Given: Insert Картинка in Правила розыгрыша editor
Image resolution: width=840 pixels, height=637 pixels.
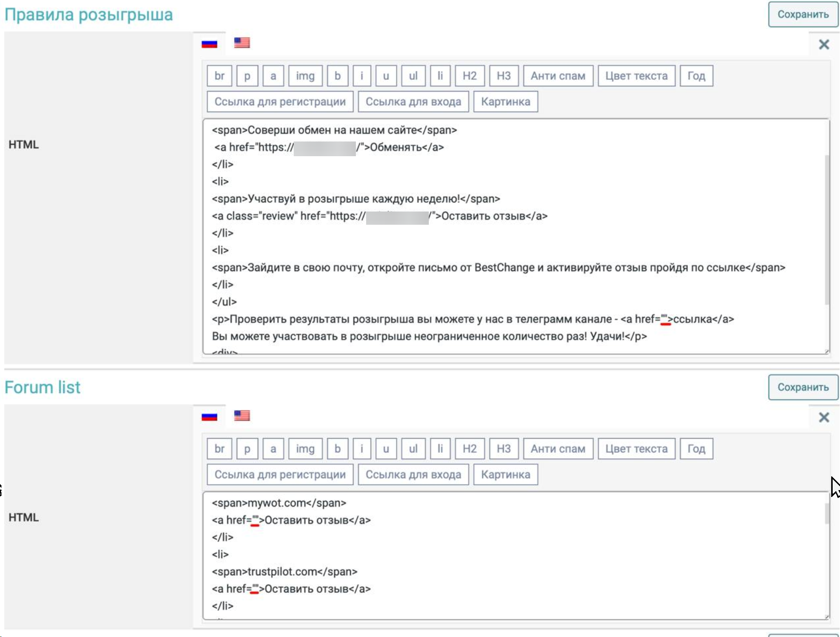Looking at the screenshot, I should pyautogui.click(x=505, y=102).
